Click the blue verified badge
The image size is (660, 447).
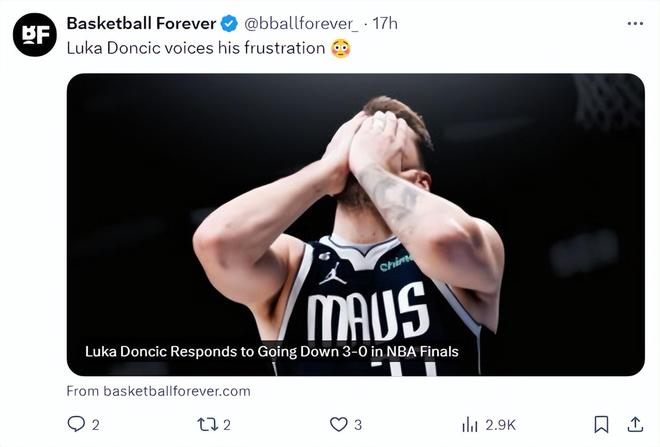click(x=228, y=23)
